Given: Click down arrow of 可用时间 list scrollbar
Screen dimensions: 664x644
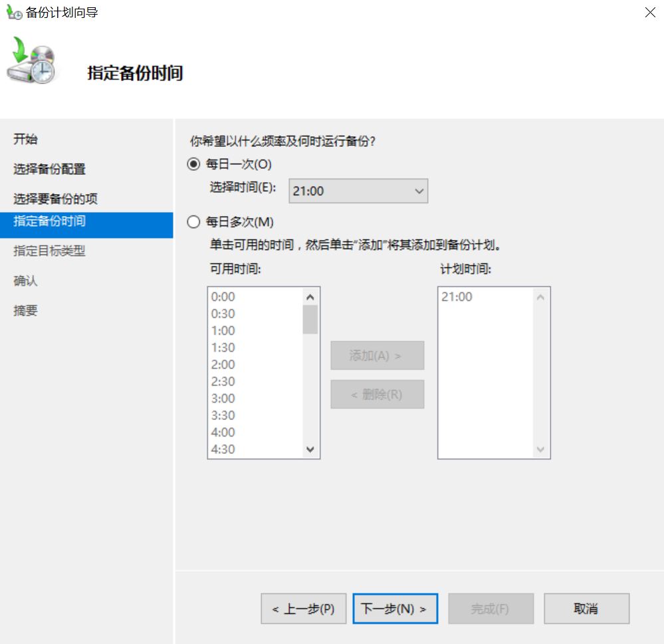Looking at the screenshot, I should [x=310, y=449].
